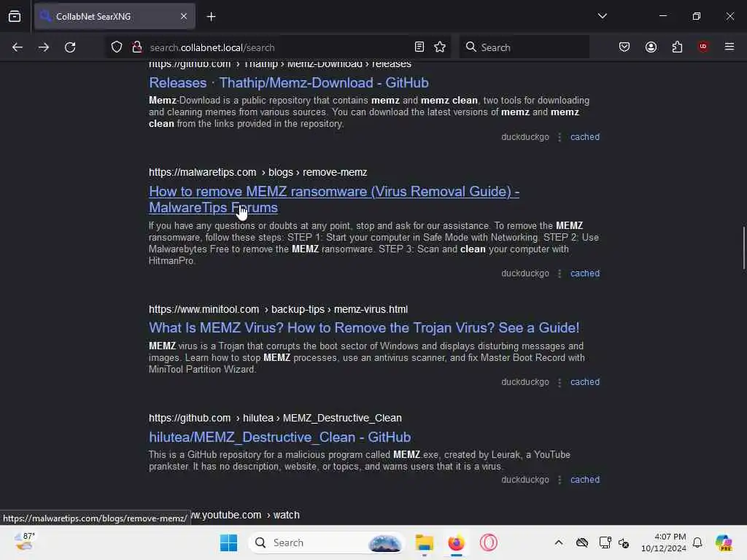The width and height of the screenshot is (747, 560).
Task: Toggle reader view icon
Action: pos(419,47)
